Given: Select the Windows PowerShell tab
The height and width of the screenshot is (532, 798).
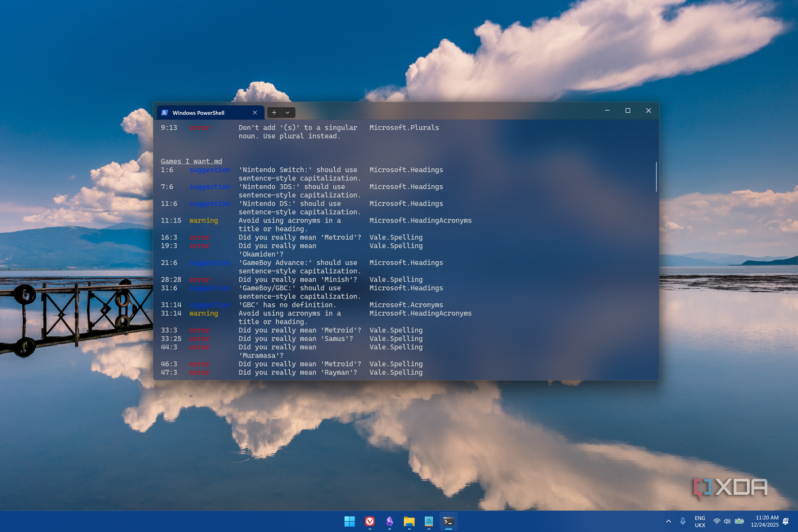Looking at the screenshot, I should (x=210, y=113).
